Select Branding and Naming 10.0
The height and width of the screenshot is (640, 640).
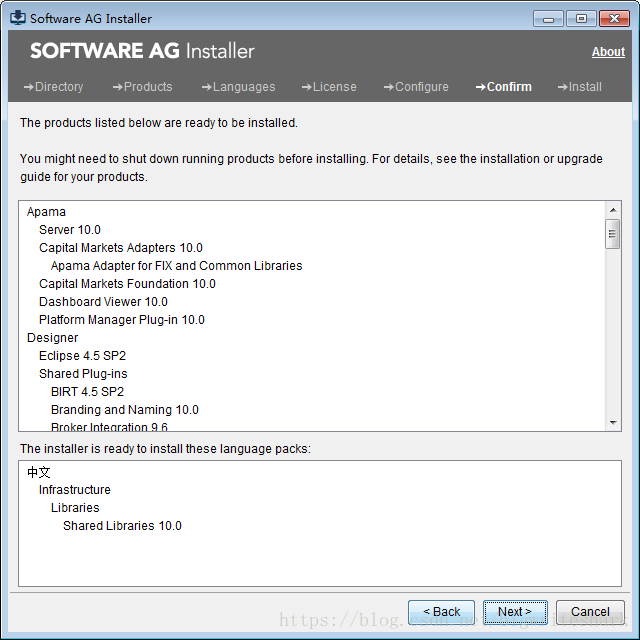click(x=125, y=409)
